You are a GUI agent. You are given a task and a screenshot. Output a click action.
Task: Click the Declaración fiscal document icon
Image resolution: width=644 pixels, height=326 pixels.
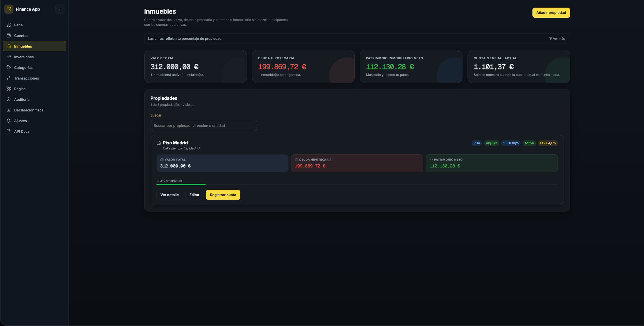9,110
